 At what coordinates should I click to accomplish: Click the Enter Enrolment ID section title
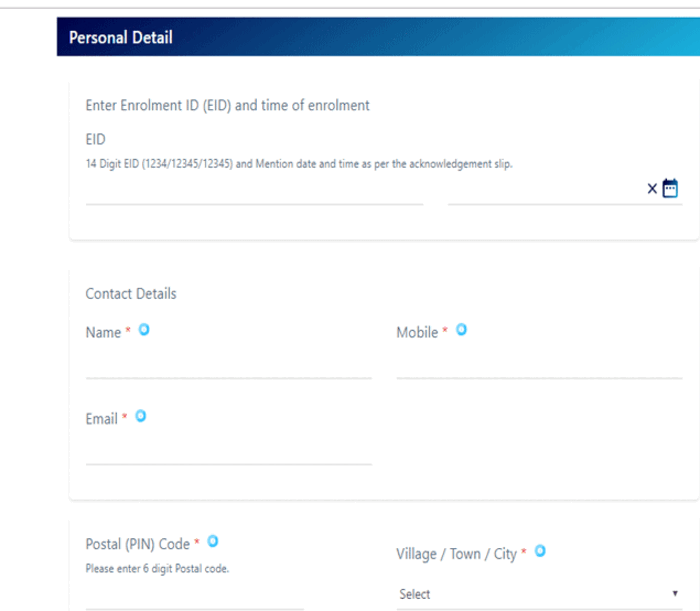227,105
